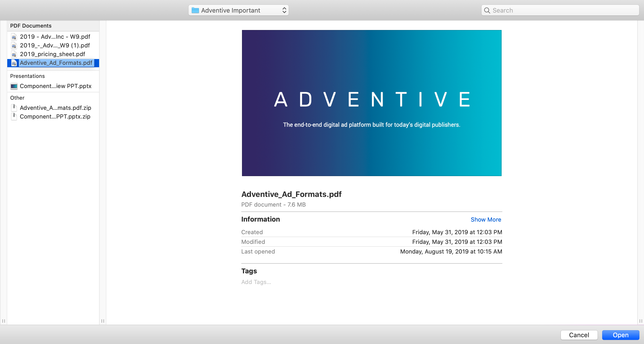
Task: Click resize handle at right edge of preview
Action: point(641,321)
